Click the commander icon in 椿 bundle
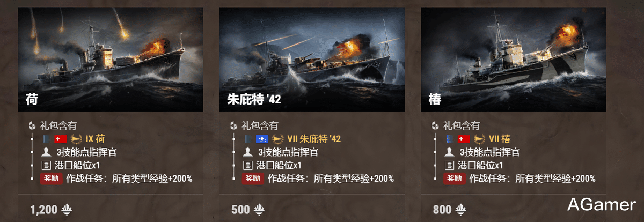Screen dimensions: 644x222 [x=450, y=152]
